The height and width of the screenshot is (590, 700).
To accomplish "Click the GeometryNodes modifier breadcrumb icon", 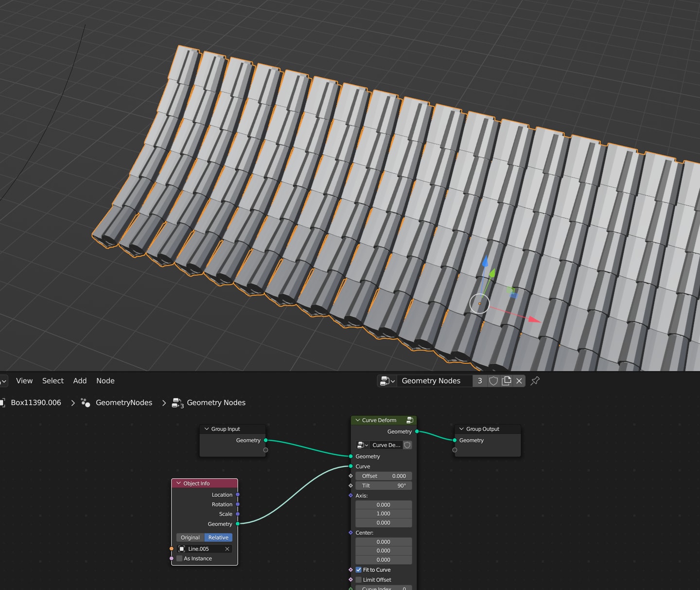I will coord(86,403).
